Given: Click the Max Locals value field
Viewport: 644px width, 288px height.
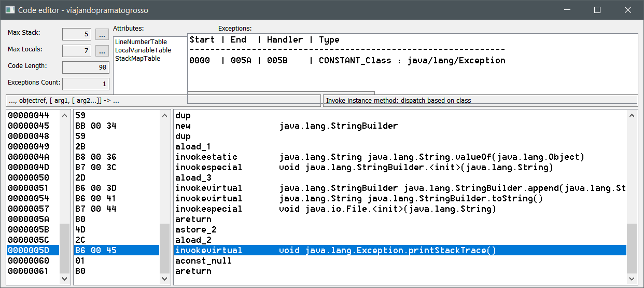Looking at the screenshot, I should [x=77, y=51].
